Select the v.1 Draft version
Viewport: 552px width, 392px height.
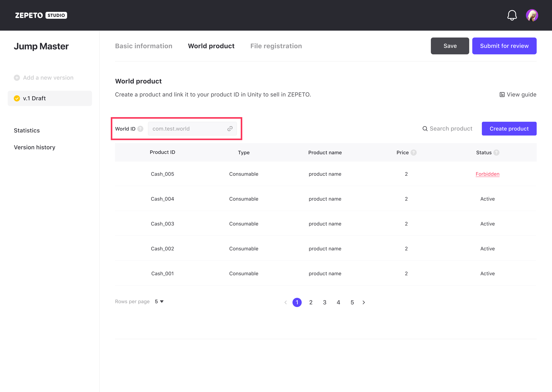click(50, 99)
